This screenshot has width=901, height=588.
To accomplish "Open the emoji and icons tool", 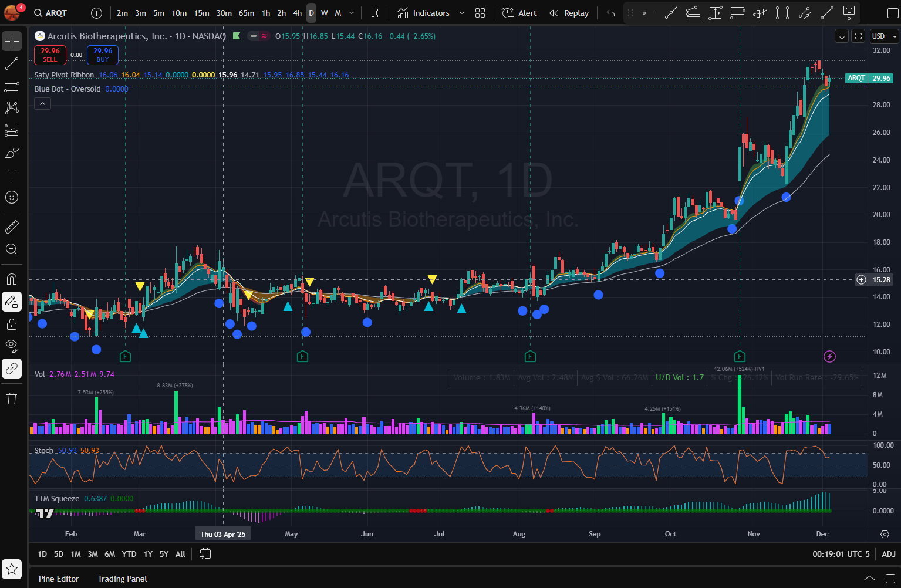I will coord(12,197).
